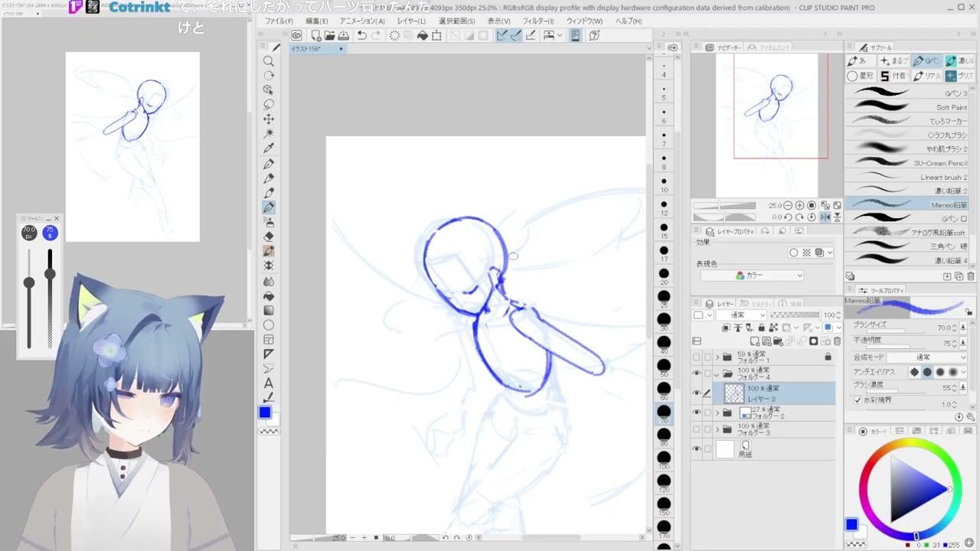Show フォルダー 1 via visibility box

click(x=696, y=357)
